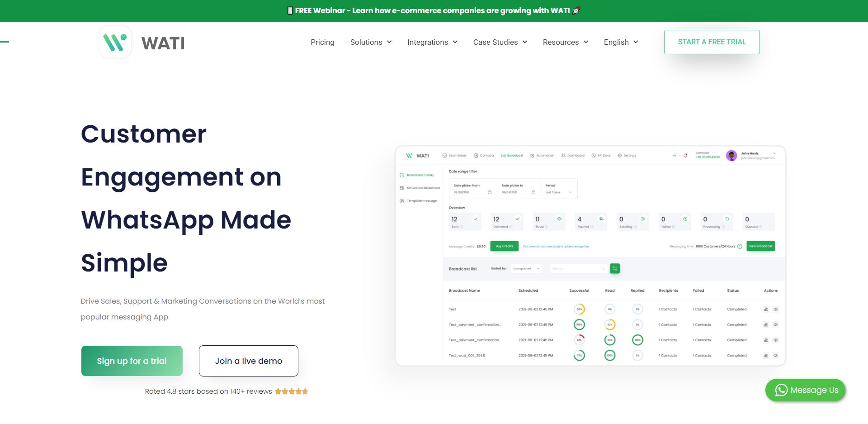Screen dimensions: 868x424
Task: Click the notification bell in dashboard preview
Action: pos(685,155)
